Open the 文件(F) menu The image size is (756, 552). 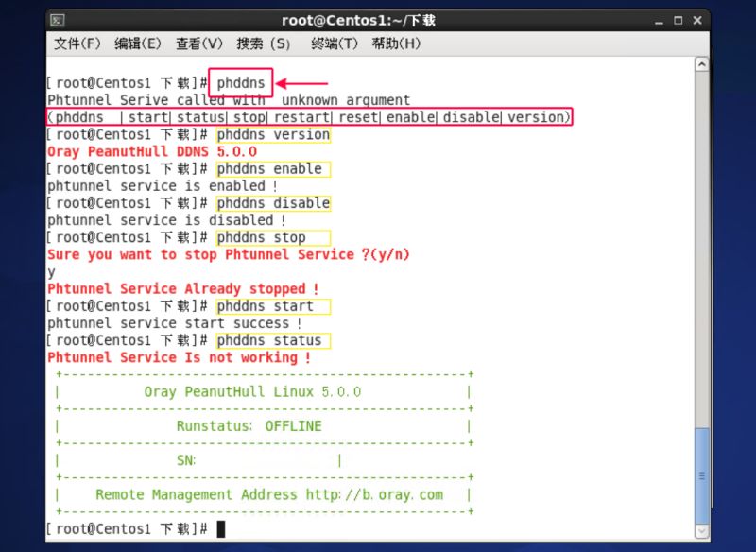(77, 43)
